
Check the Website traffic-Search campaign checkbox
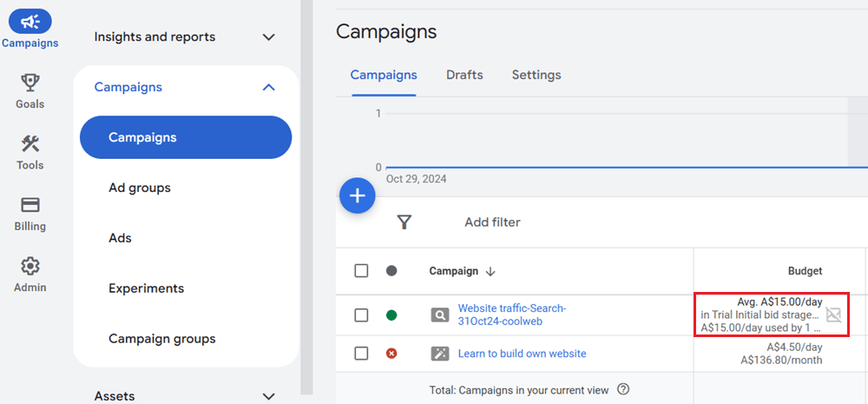coord(361,315)
